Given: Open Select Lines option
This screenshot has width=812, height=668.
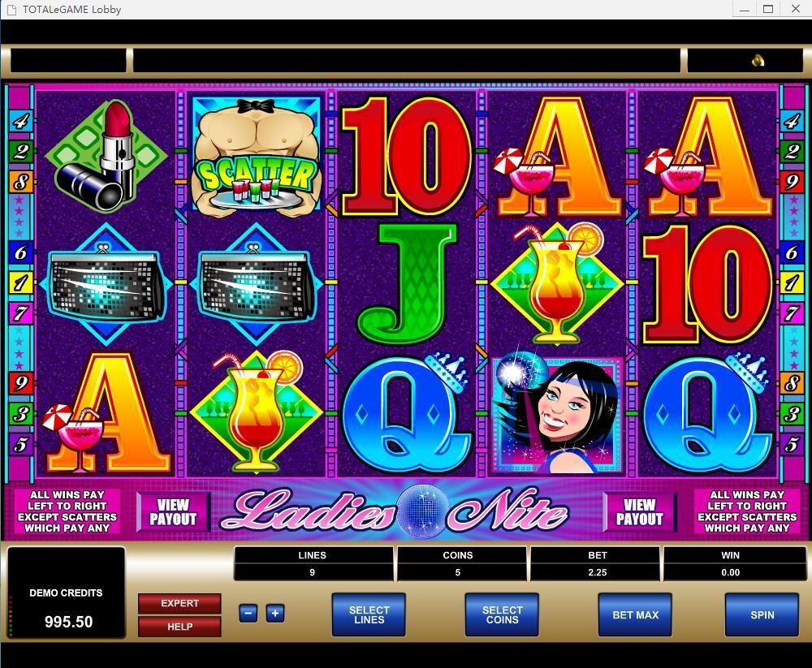Looking at the screenshot, I should click(x=369, y=614).
